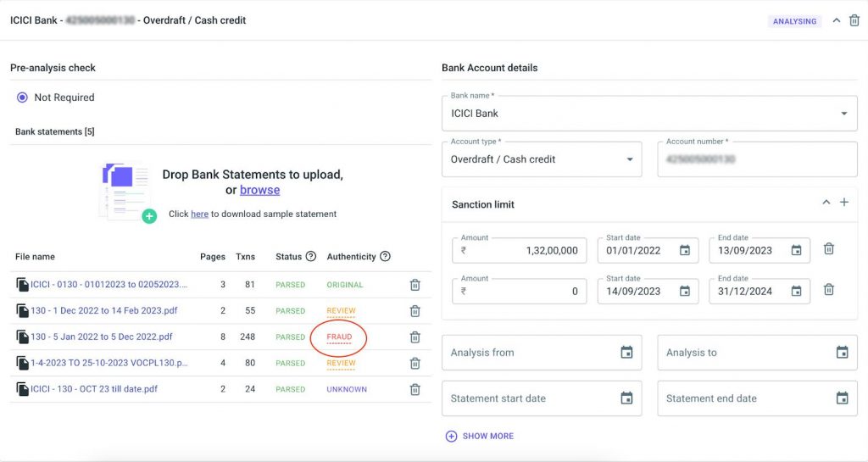Open calendar for end date 13/09/2023

coord(796,251)
